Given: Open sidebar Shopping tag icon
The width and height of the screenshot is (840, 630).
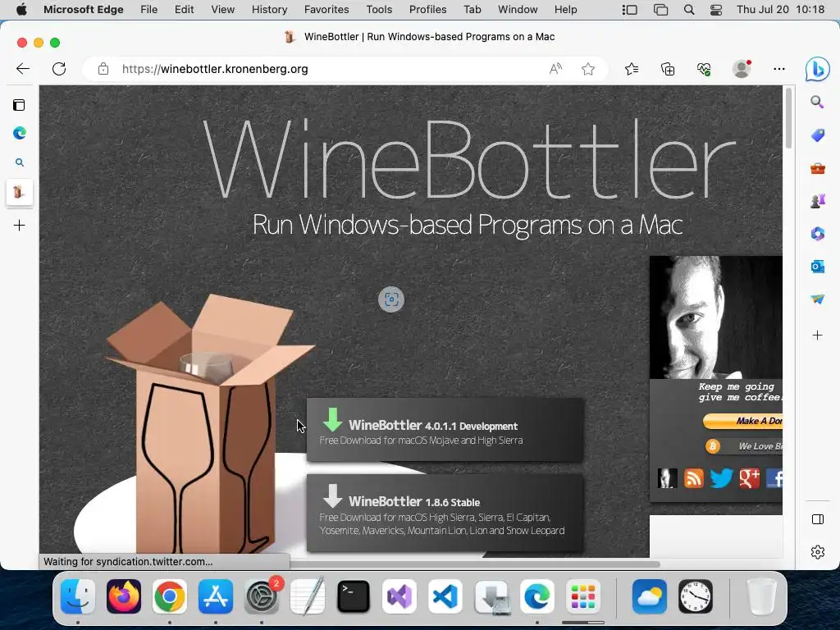Looking at the screenshot, I should [818, 135].
